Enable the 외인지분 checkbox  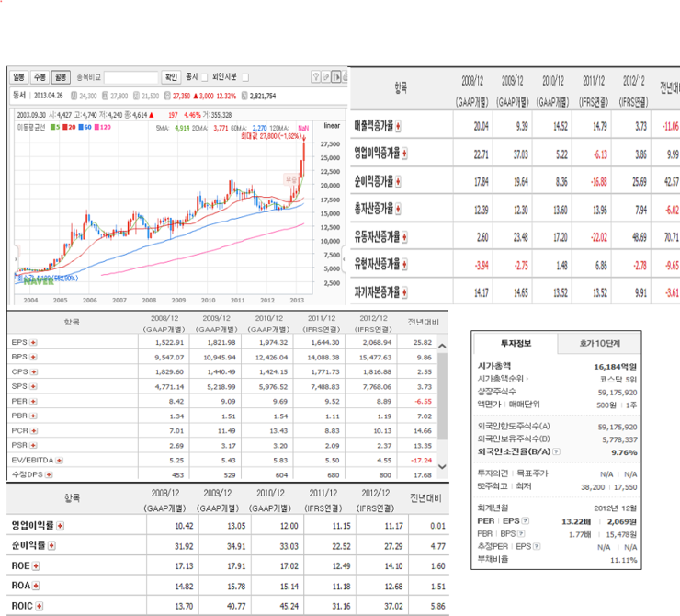tap(245, 77)
